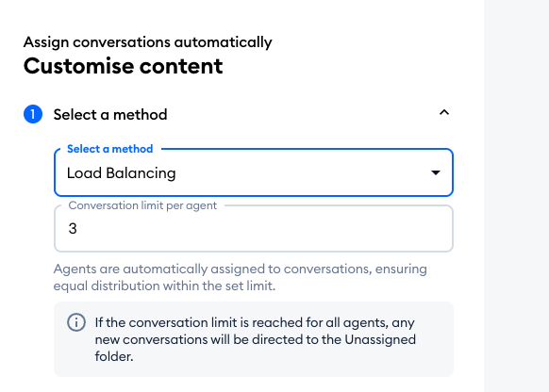Click the grey panel right of the form
Screen dimensions: 549x392
click(516, 196)
